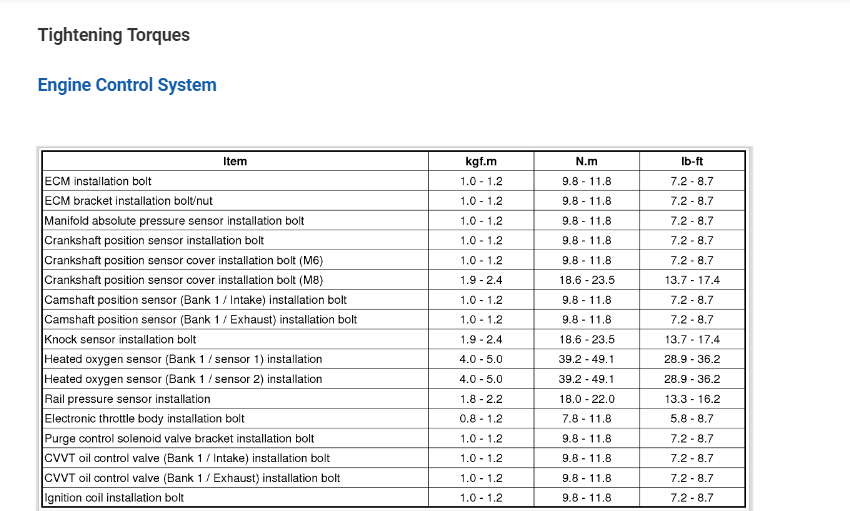Click the Item column header
Image resolution: width=850 pixels, height=511 pixels.
pyautogui.click(x=235, y=162)
